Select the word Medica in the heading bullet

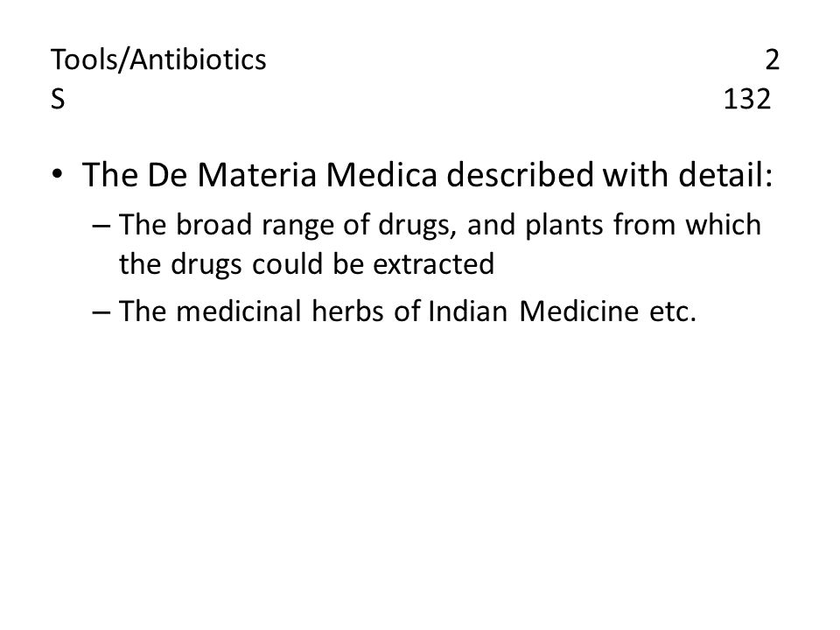[381, 175]
